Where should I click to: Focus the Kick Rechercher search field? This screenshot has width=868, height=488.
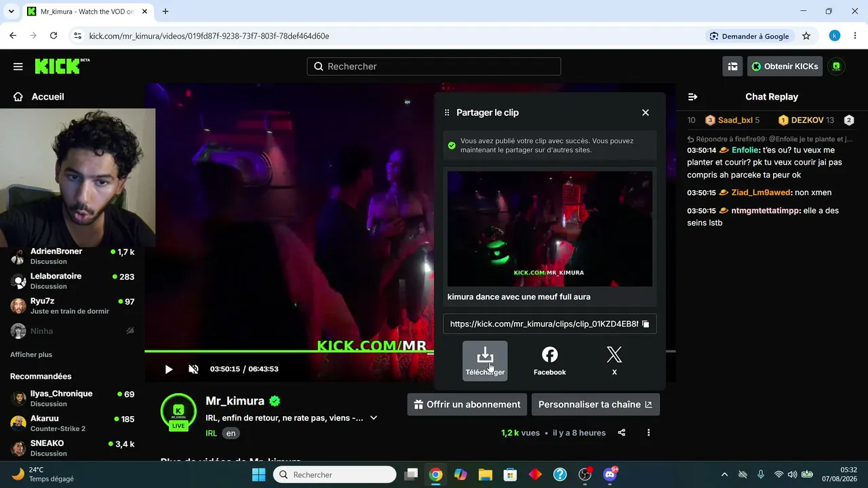[434, 66]
